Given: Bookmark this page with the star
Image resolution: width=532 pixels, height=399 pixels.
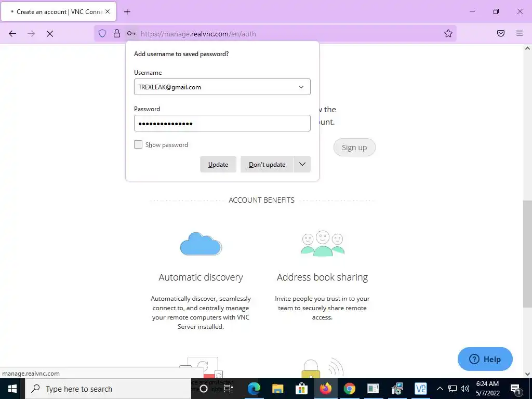Looking at the screenshot, I should [448, 33].
